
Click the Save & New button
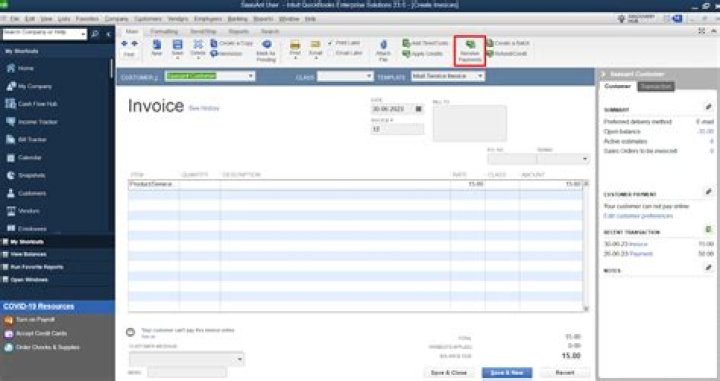(x=507, y=372)
